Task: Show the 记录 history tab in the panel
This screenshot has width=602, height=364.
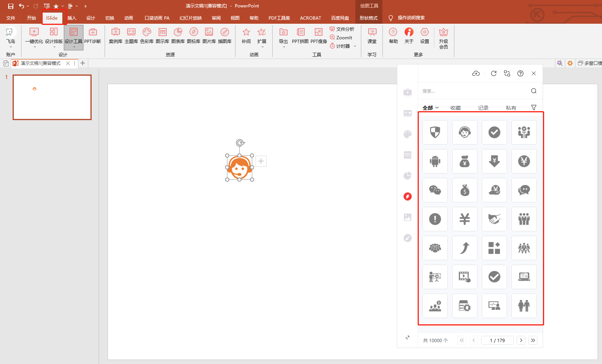Action: point(483,108)
